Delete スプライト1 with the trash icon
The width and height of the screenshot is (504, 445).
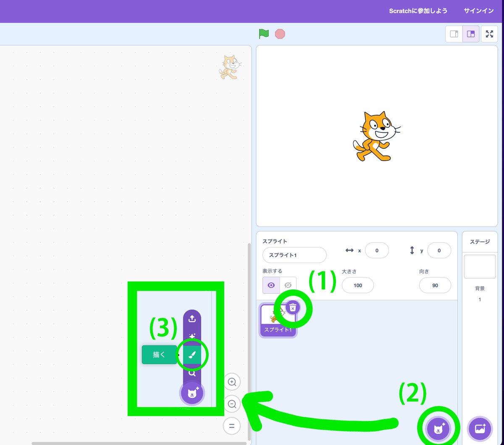pos(293,308)
